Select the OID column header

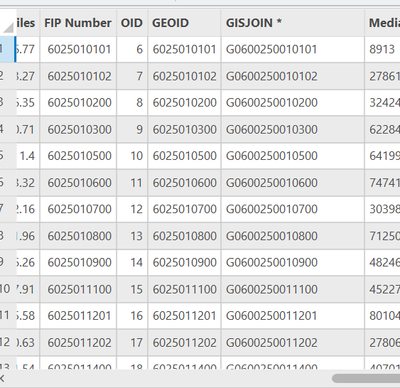[132, 23]
